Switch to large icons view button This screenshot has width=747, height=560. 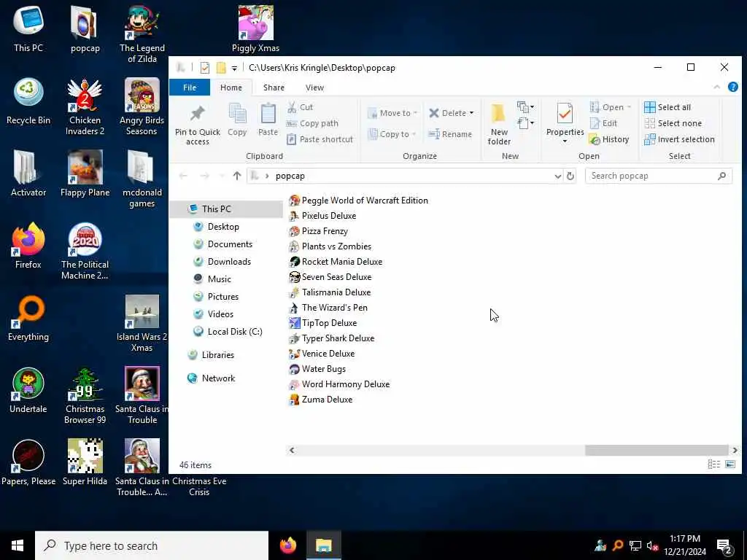point(729,464)
